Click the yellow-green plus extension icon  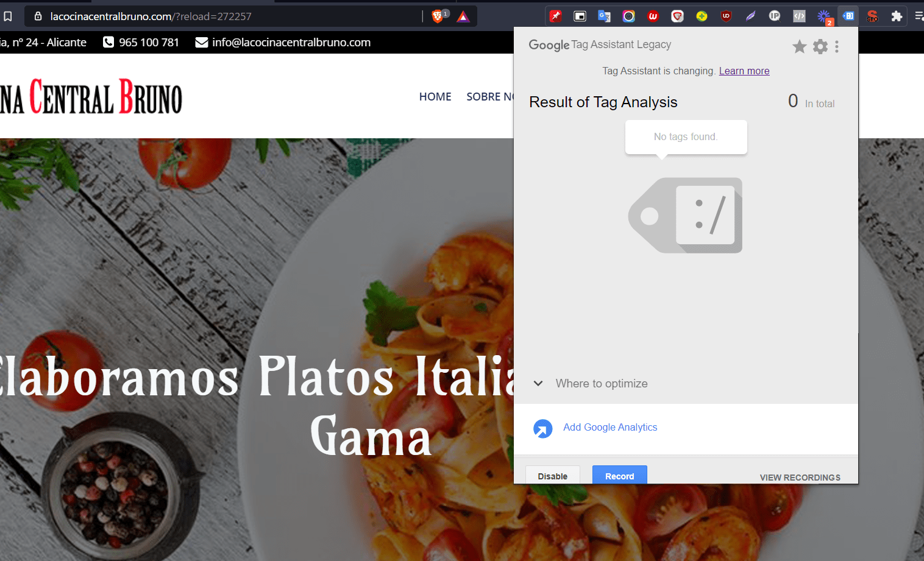point(702,16)
